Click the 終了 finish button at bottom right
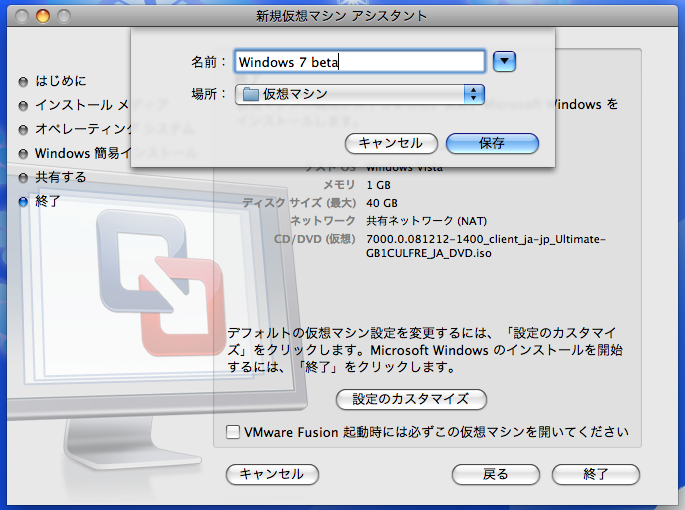The width and height of the screenshot is (685, 510). tap(596, 474)
